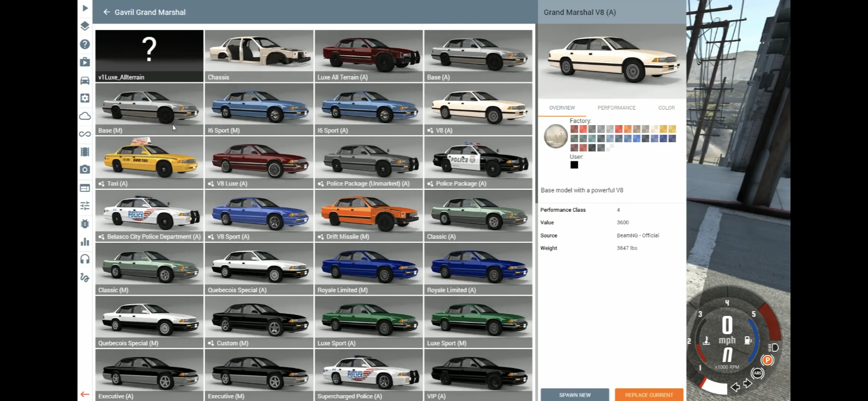Open the debug bug icon
This screenshot has height=401, width=868.
[x=85, y=223]
